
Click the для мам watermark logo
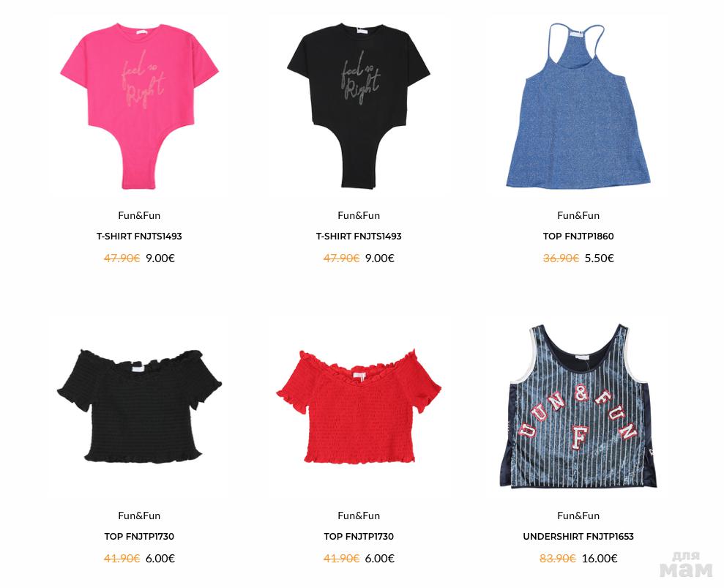click(686, 565)
